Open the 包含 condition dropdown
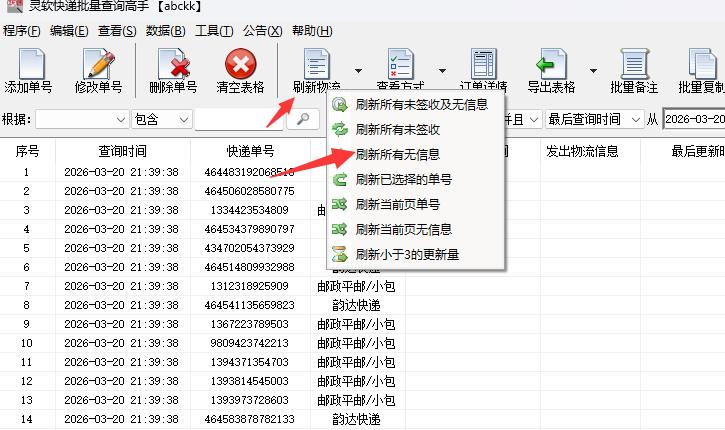Screen dimensions: 725x430 [x=183, y=119]
